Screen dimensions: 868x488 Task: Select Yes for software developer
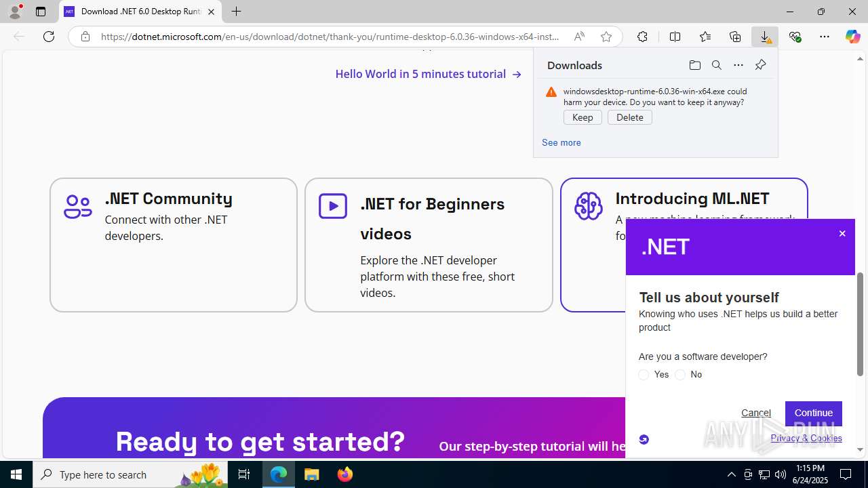pos(644,375)
